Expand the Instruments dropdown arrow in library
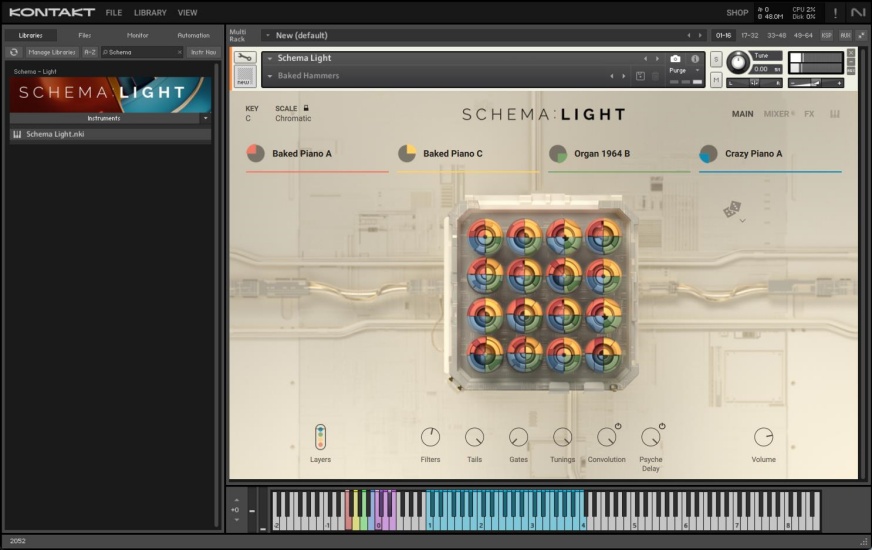The image size is (872, 550). [205, 118]
